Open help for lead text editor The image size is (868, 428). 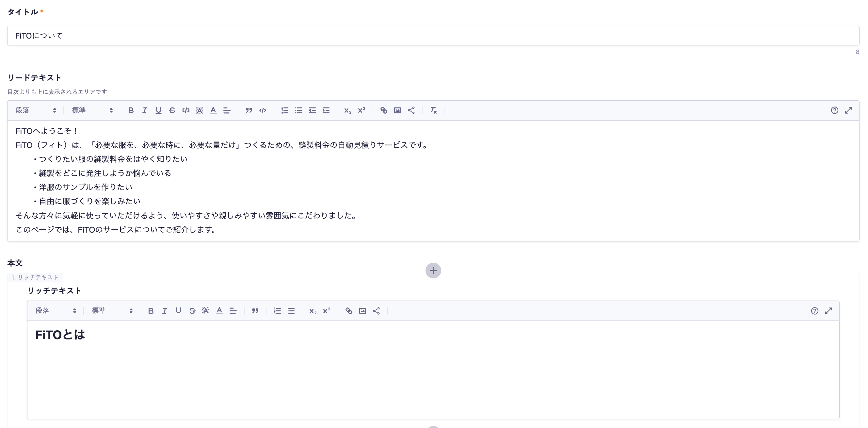click(x=835, y=110)
